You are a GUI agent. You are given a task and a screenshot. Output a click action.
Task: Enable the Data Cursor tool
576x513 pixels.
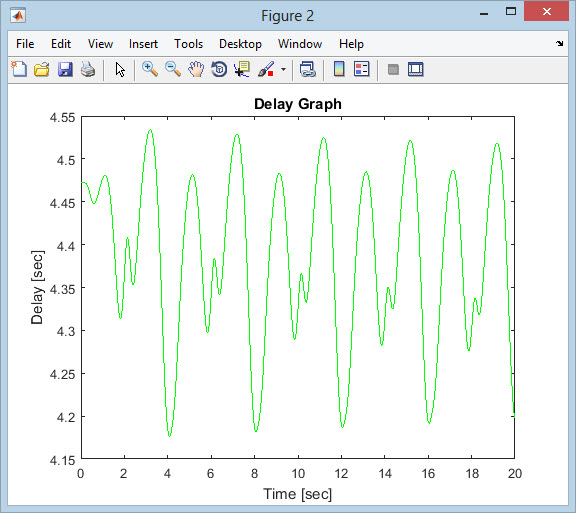pyautogui.click(x=242, y=69)
